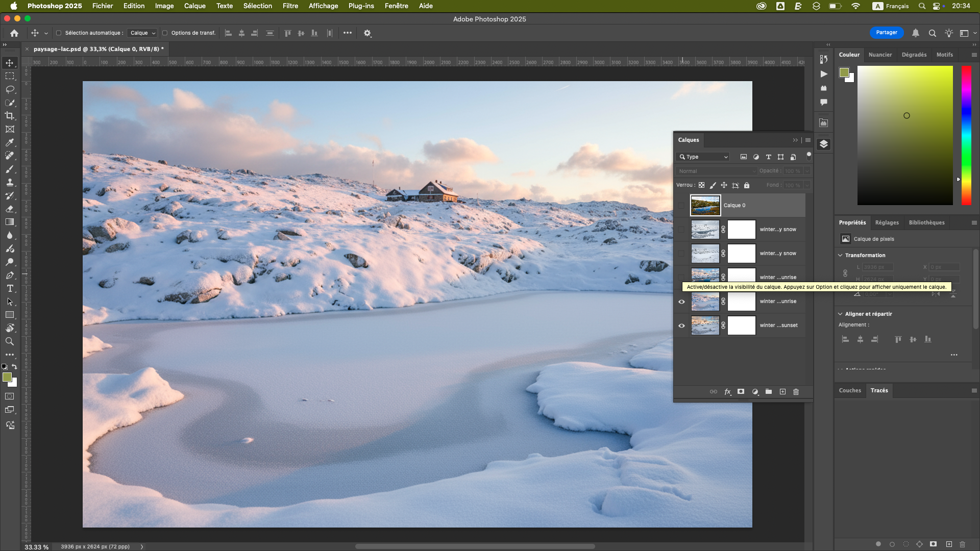Enable the Sélection automatique checkbox
980x551 pixels.
coord(59,33)
